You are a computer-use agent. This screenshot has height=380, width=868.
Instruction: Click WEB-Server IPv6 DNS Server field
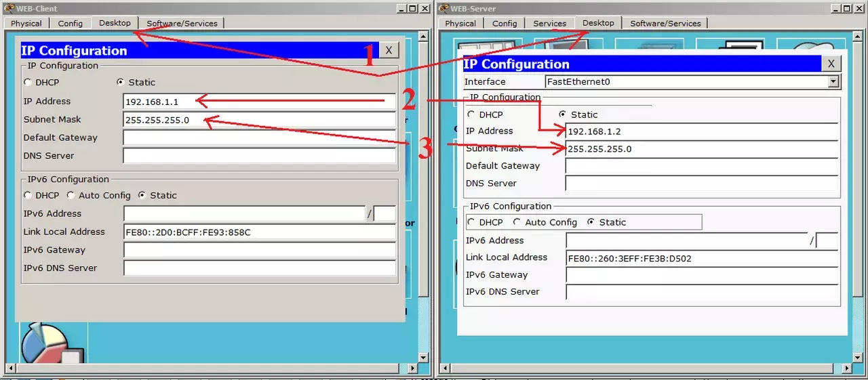tap(702, 292)
